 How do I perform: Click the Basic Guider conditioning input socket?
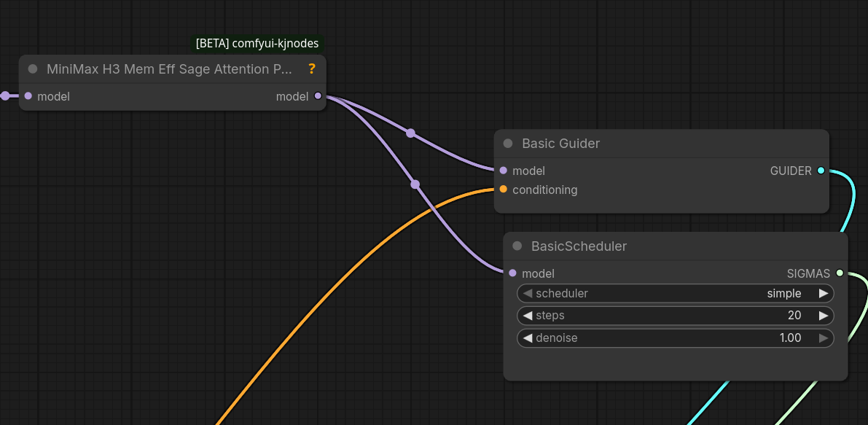click(x=503, y=190)
